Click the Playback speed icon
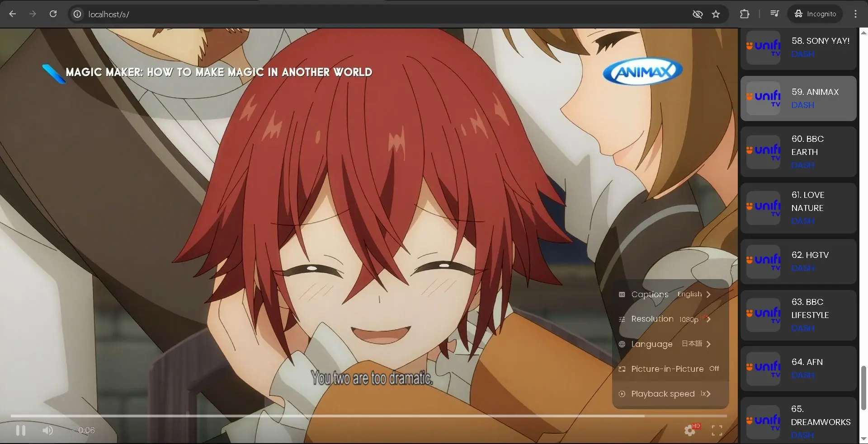This screenshot has width=868, height=444. (x=622, y=394)
